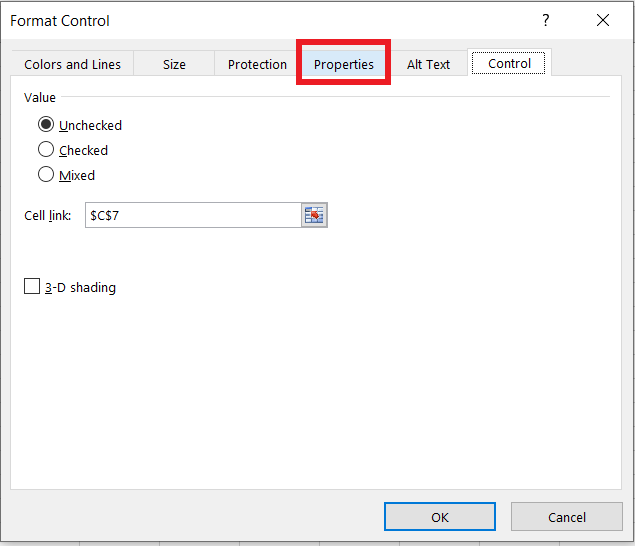Open the Protection tab

pos(257,64)
